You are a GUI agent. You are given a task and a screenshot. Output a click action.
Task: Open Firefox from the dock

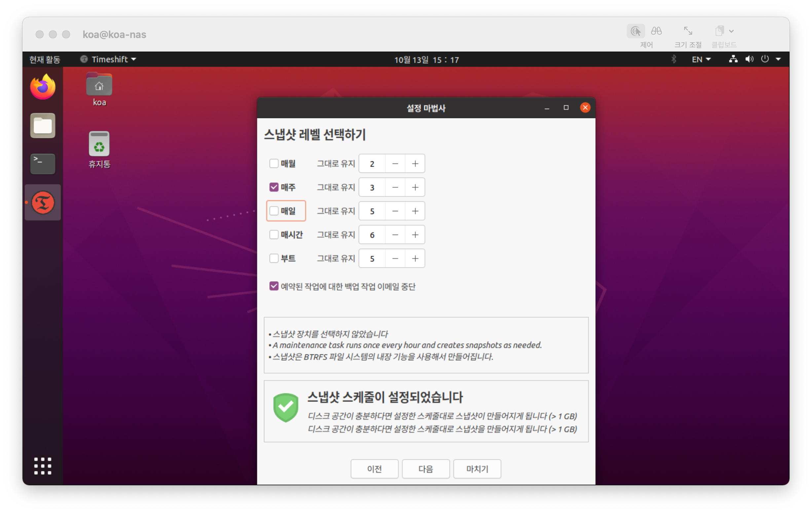[43, 87]
